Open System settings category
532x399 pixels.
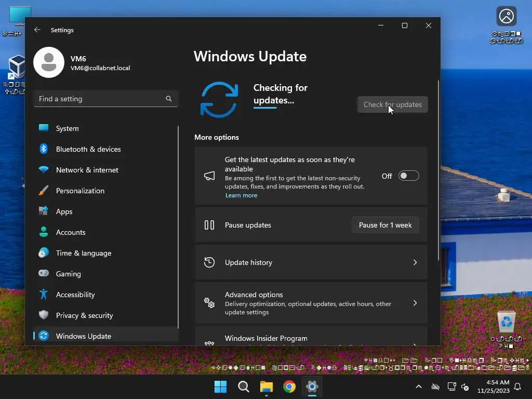pyautogui.click(x=106, y=128)
